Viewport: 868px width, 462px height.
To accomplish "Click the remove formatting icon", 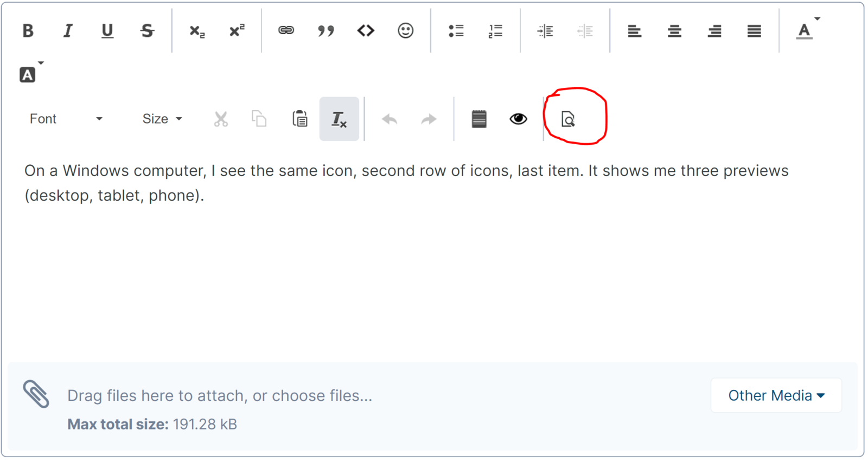I will click(x=339, y=119).
